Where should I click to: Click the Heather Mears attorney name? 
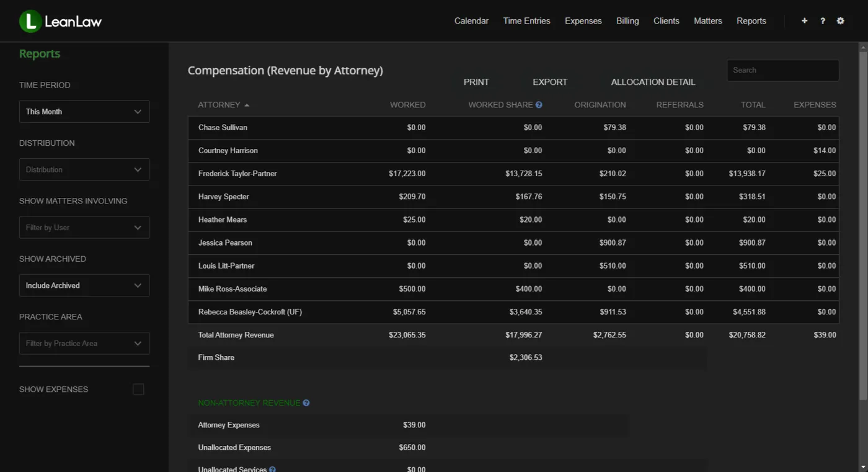223,220
